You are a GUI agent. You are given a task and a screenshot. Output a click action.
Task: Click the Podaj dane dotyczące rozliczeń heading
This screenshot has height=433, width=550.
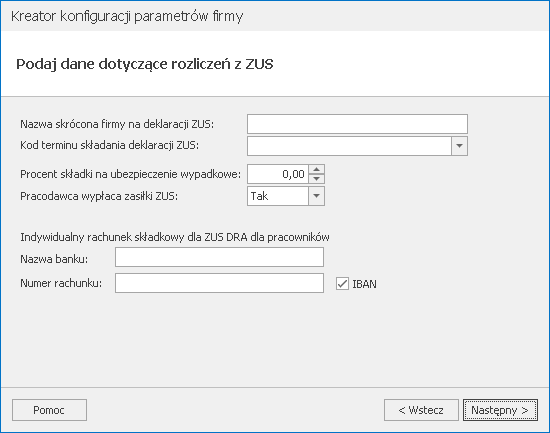(x=145, y=64)
